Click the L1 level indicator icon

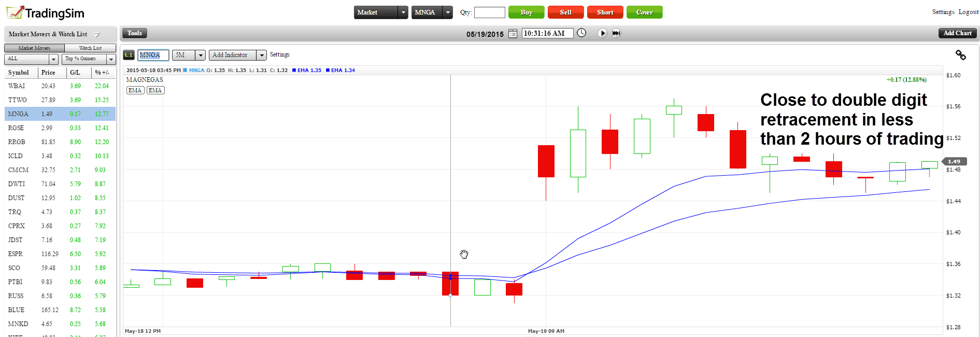(129, 55)
